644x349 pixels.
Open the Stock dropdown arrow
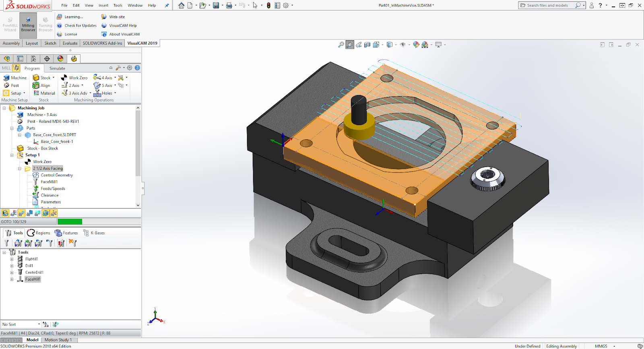click(54, 78)
